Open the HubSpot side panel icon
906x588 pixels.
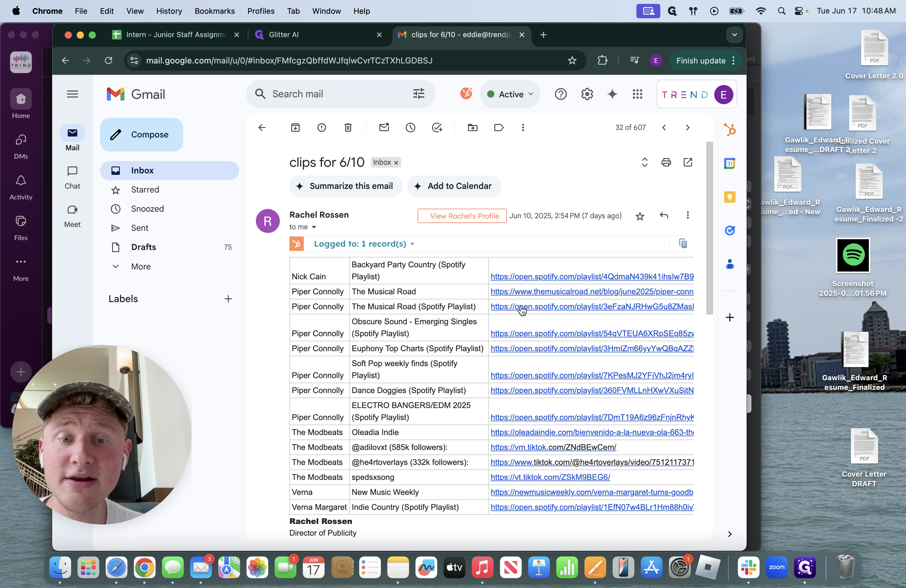click(729, 130)
